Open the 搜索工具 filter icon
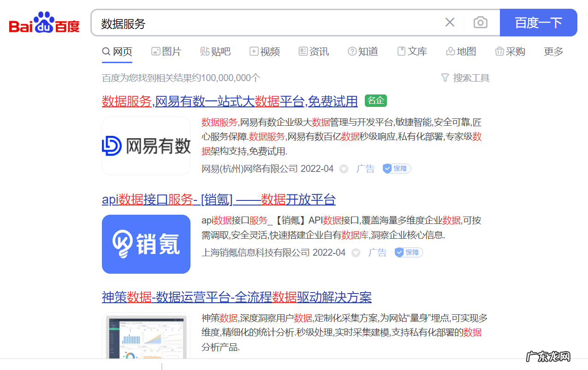 [445, 78]
